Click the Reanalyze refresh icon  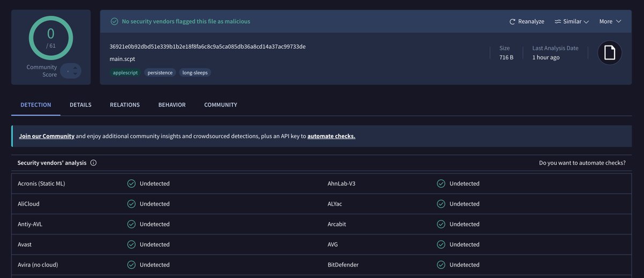[513, 21]
